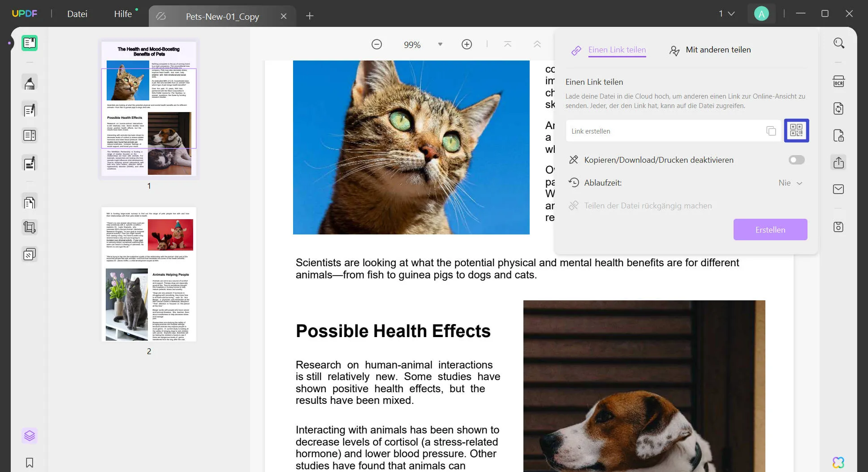Click the 99% zoom value
Viewport: 868px width, 472px height.
412,45
